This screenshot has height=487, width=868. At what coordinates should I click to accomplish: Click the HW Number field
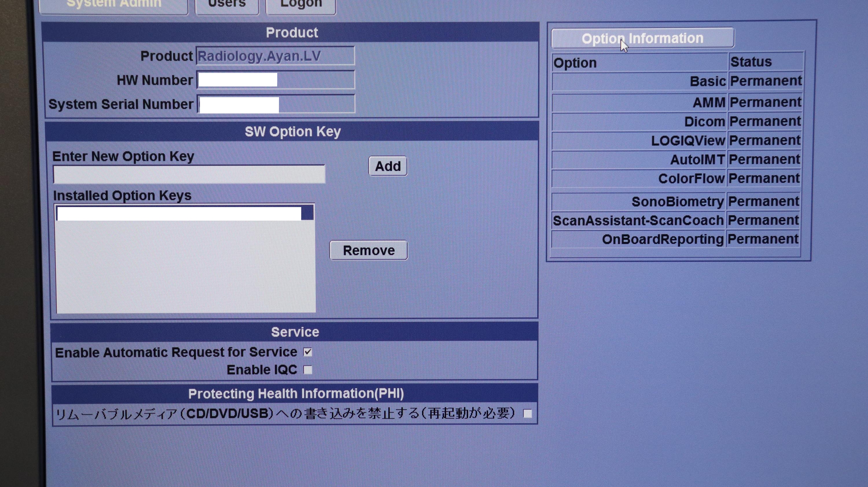point(275,80)
